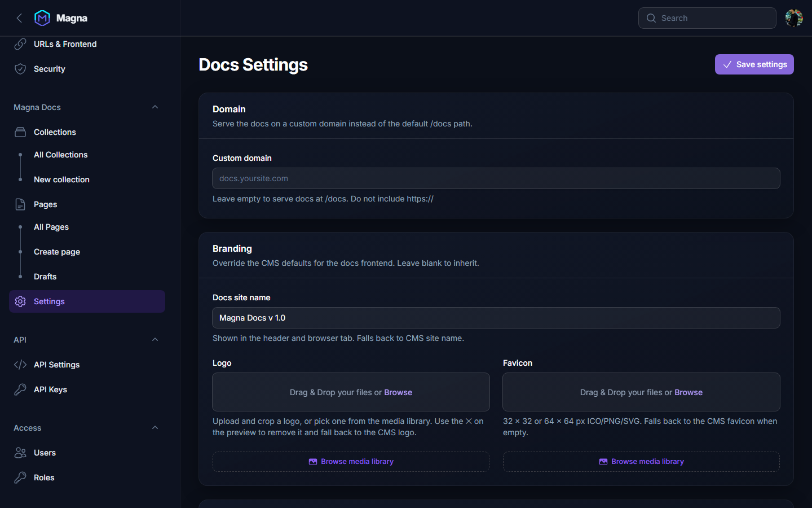Click the image icon in Logo media library button
Viewport: 812px width, 508px height.
pos(313,462)
